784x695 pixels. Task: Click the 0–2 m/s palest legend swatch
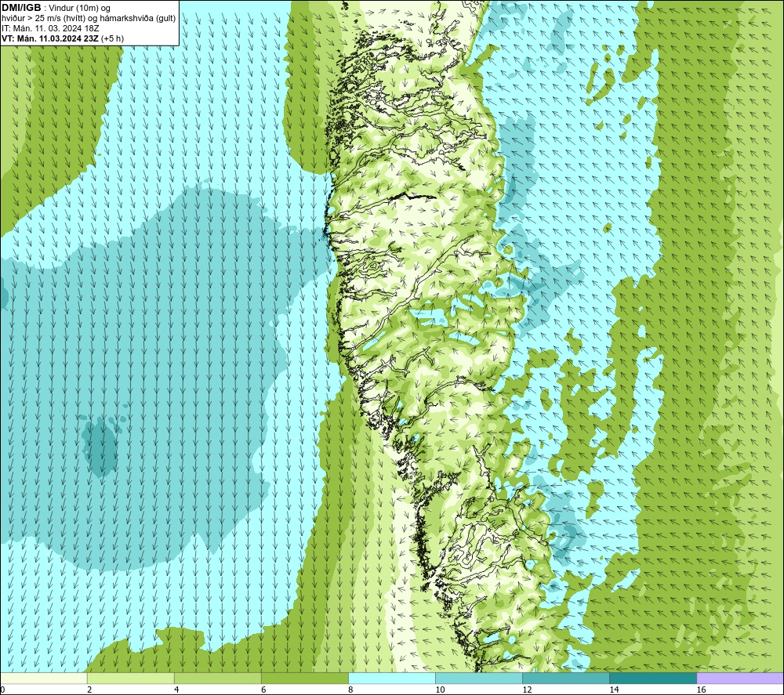43,679
